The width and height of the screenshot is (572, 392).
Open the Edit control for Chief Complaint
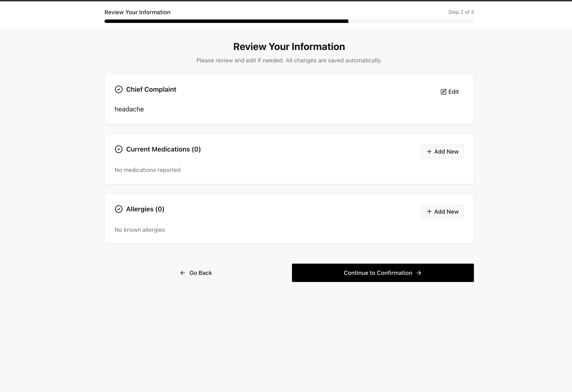pos(449,92)
